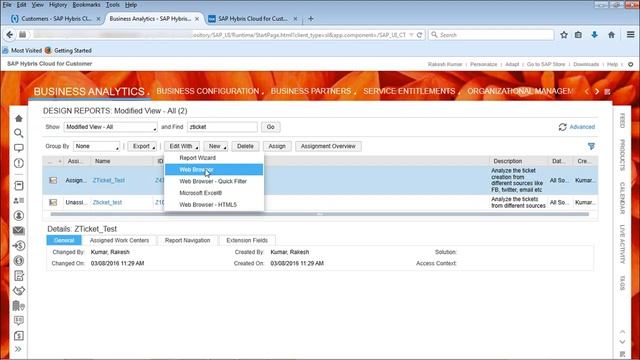Image resolution: width=640 pixels, height=360 pixels.
Task: Open the Getting Started bookmark
Action: click(x=68, y=51)
